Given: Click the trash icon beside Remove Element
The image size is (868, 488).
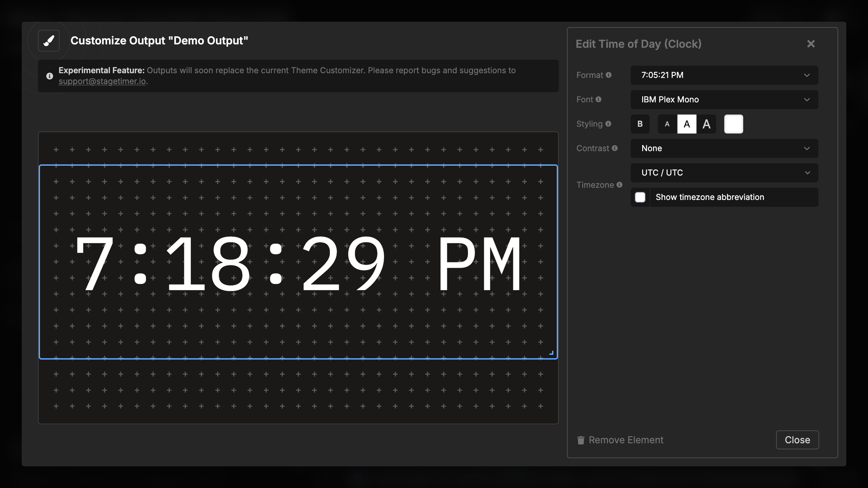Looking at the screenshot, I should [x=581, y=440].
